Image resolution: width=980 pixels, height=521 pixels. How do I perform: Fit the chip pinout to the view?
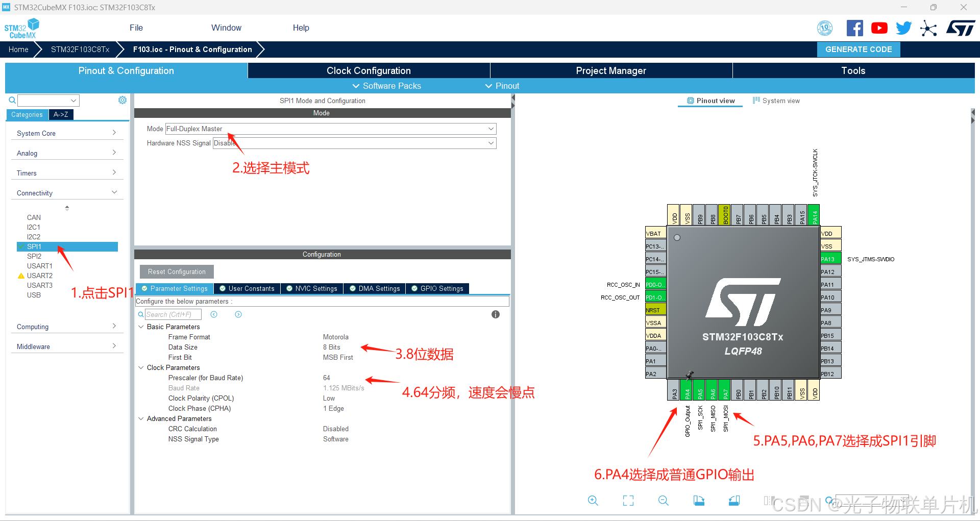(x=628, y=501)
